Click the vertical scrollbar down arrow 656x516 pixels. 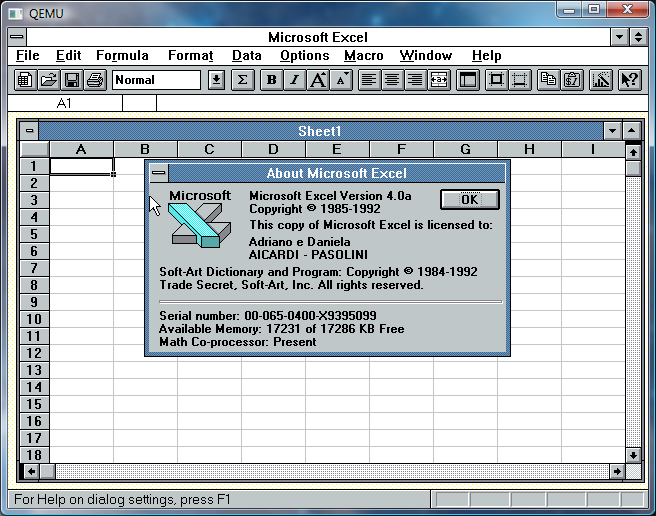click(x=633, y=455)
